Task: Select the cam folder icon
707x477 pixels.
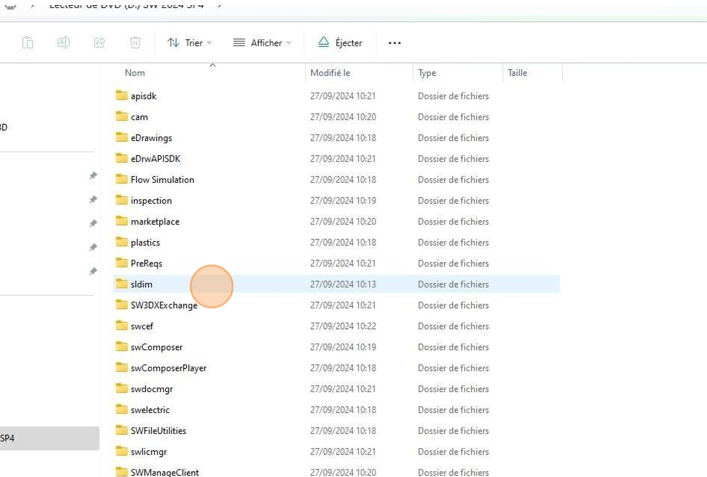Action: tap(121, 116)
